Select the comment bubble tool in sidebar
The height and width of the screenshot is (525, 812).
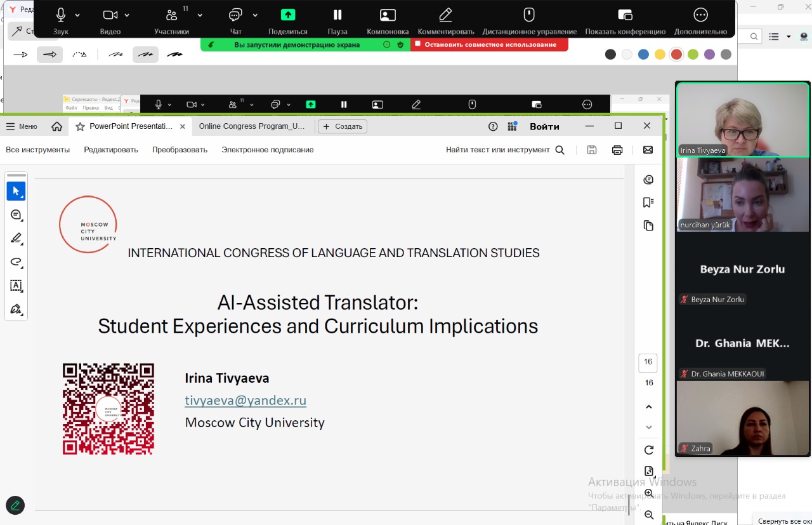pyautogui.click(x=16, y=215)
